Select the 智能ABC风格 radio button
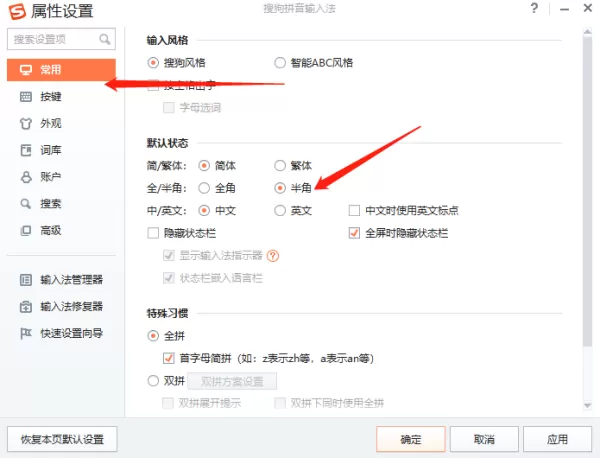This screenshot has height=458, width=600. [x=280, y=63]
